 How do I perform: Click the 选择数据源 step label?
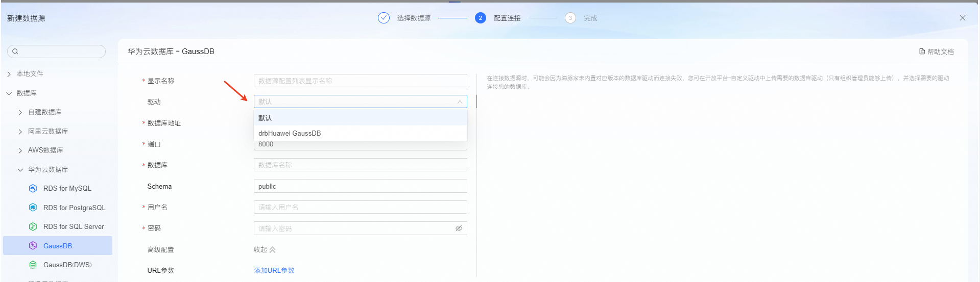pos(414,18)
